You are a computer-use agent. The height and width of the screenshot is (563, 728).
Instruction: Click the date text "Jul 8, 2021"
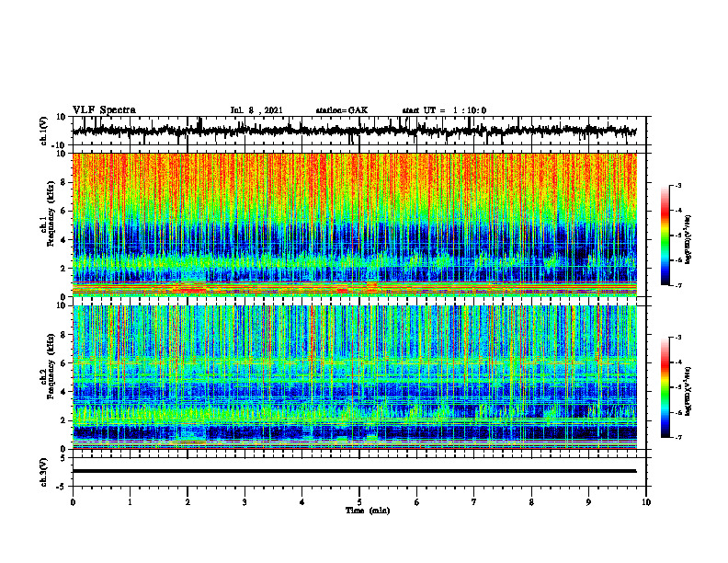click(256, 110)
